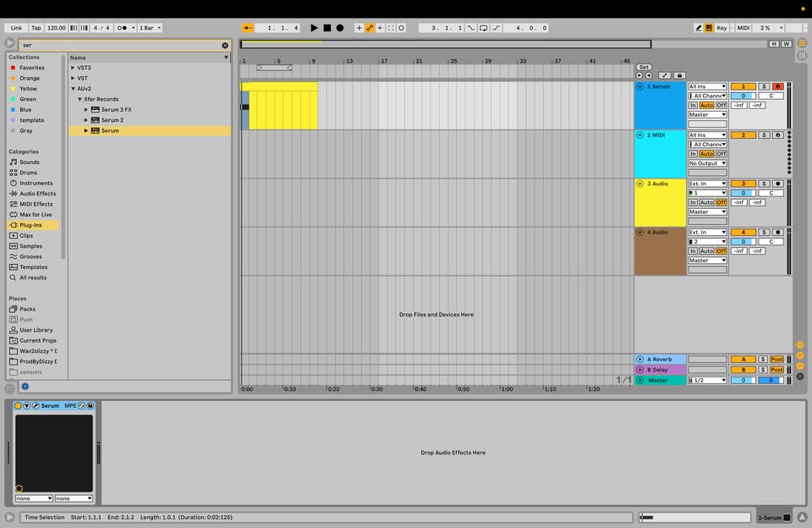Open the 1 Bar quantization menu
Viewport: 812px width, 528px height.
[x=151, y=28]
